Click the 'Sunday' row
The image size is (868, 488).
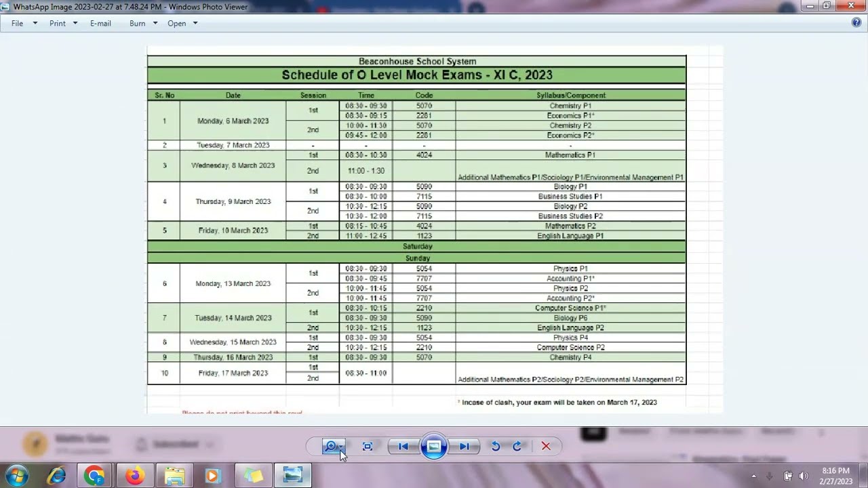(417, 258)
